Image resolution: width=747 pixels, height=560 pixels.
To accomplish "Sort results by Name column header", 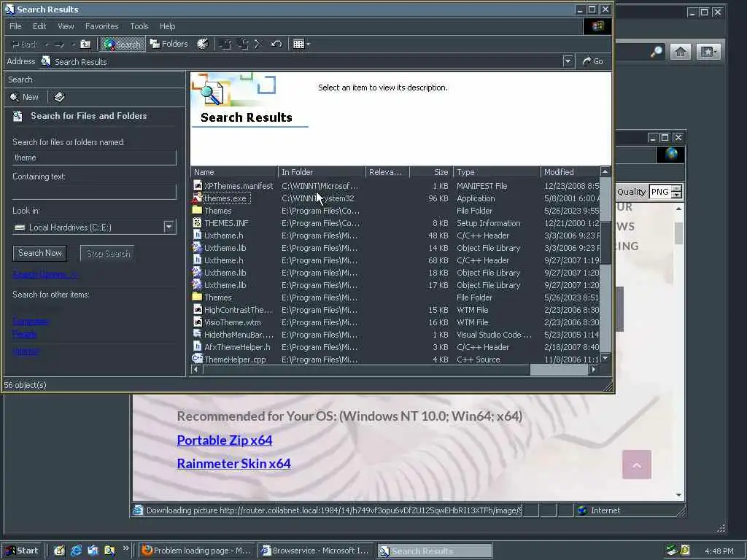I will 234,172.
